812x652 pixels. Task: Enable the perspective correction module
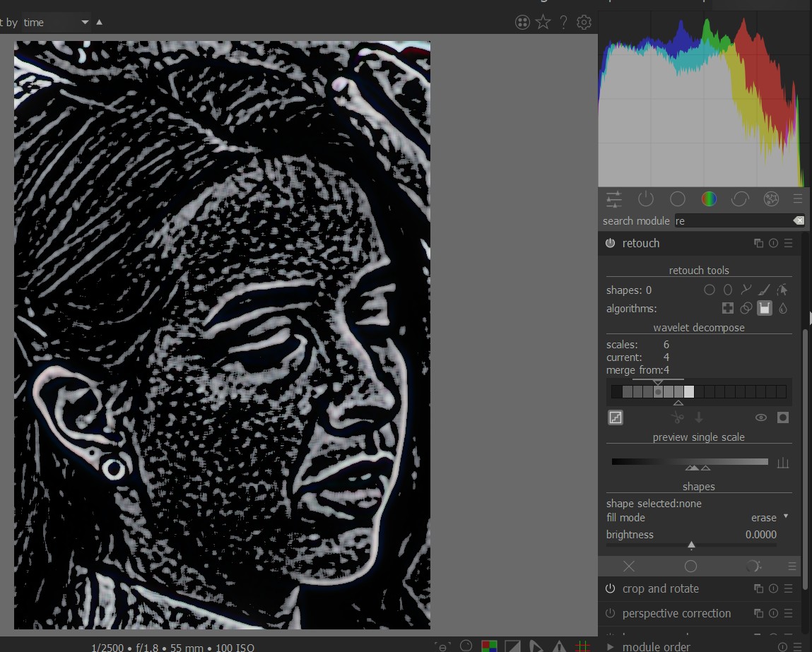pos(610,613)
